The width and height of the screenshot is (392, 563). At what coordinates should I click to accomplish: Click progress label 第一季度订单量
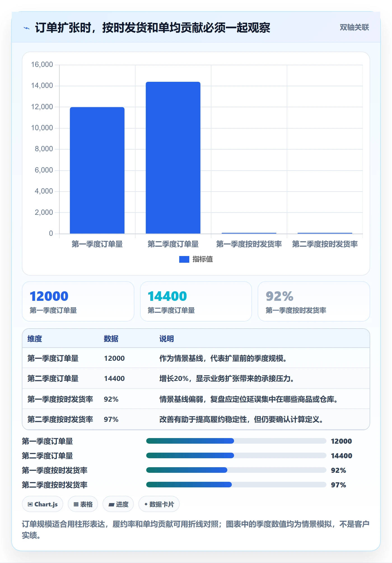click(47, 441)
